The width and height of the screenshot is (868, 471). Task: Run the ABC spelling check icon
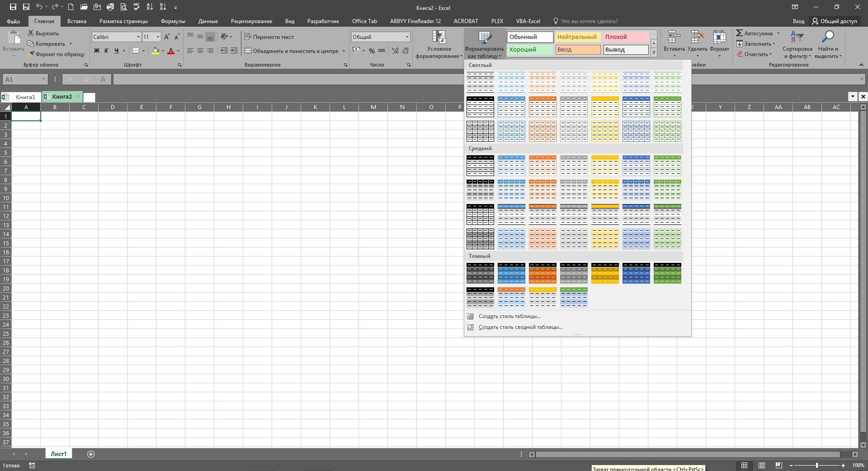click(136, 7)
